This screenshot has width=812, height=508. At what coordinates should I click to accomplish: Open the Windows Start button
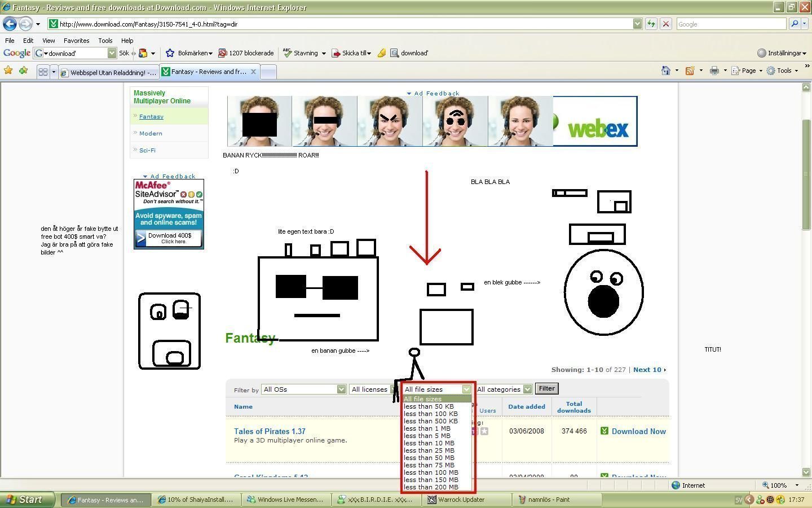[27, 500]
